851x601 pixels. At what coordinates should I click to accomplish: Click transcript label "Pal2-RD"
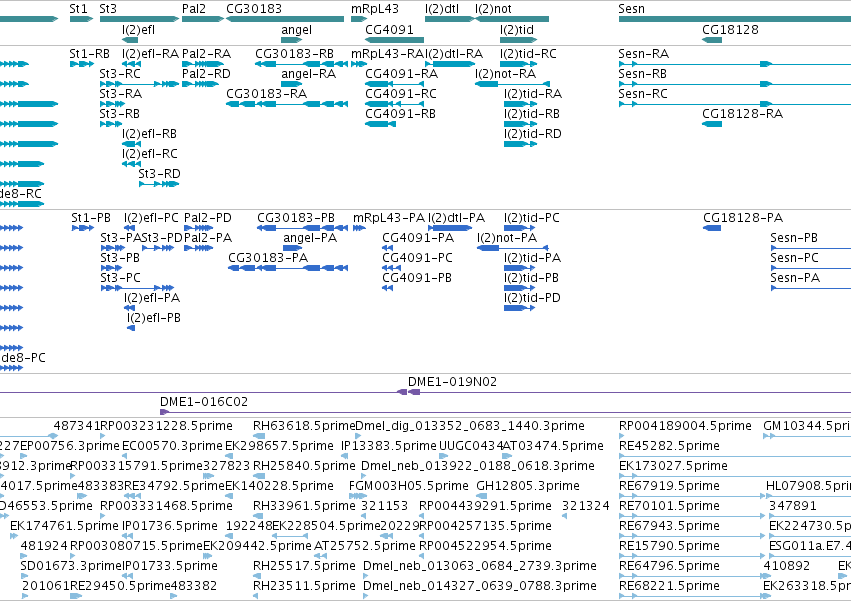206,74
